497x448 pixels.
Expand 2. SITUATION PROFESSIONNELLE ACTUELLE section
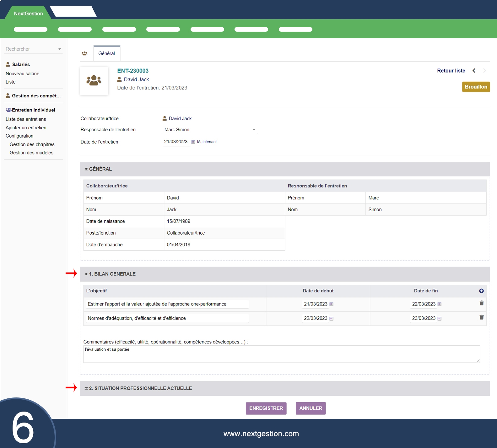(138, 388)
